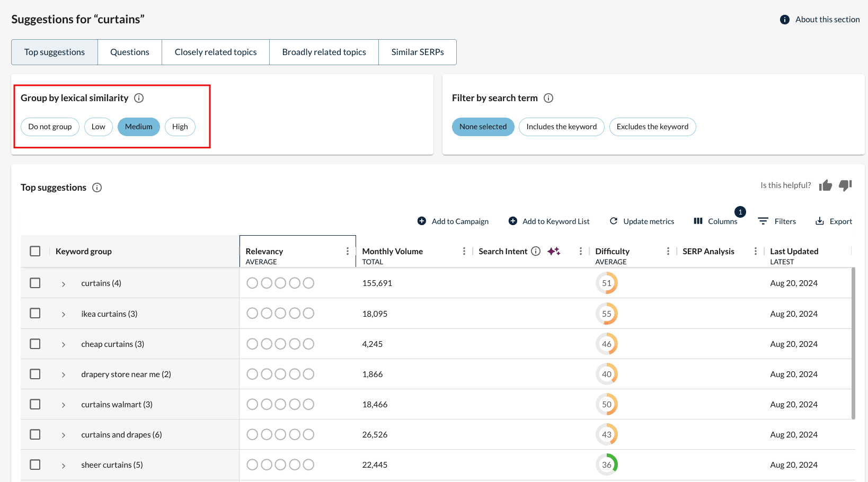Click the Difficulty score ring for cheap curtains
Viewport: 868px width, 482px height.
pos(607,344)
